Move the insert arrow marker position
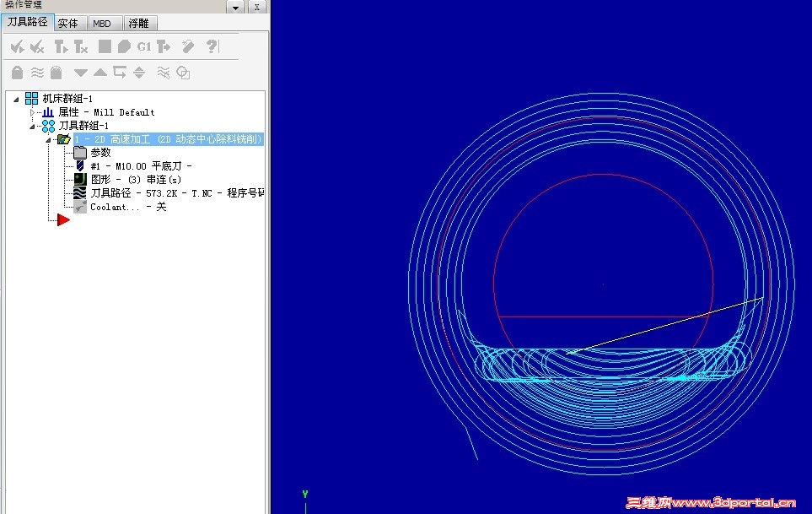The width and height of the screenshot is (812, 514). click(x=62, y=219)
